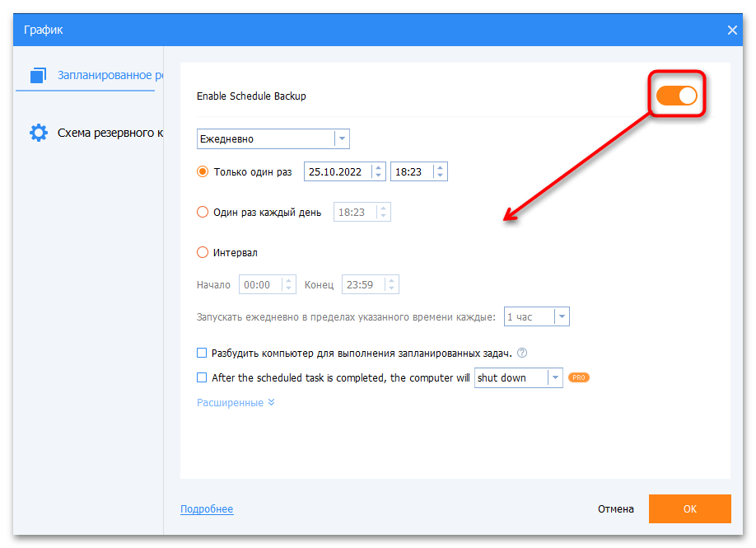Click the blue gear backup scheme icon
756x548 pixels.
pyautogui.click(x=39, y=133)
